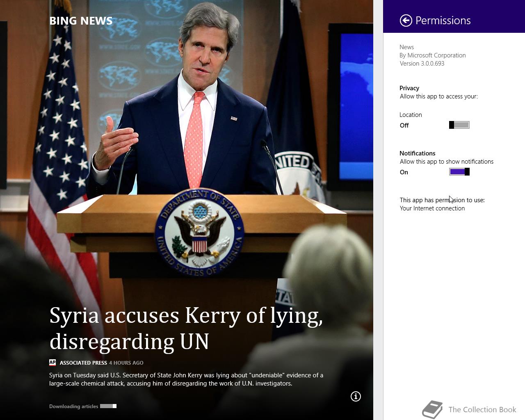
Task: Click the AP Associated Press logo
Action: click(52, 363)
